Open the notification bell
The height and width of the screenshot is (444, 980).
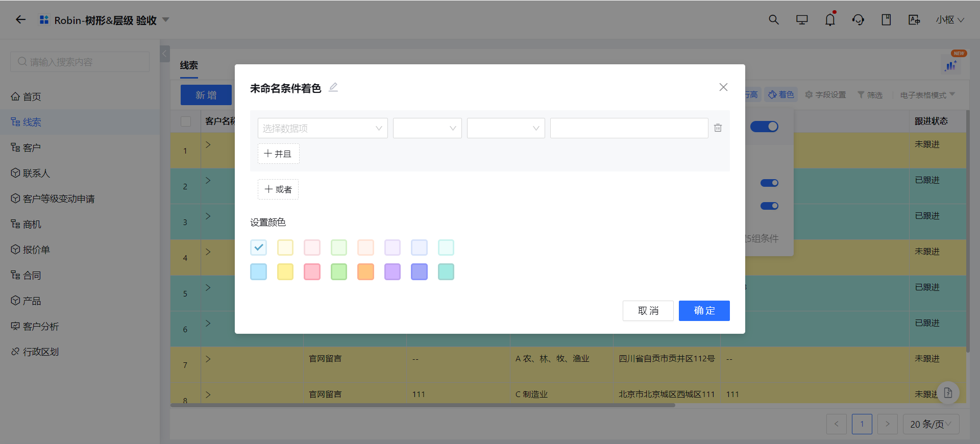pyautogui.click(x=830, y=19)
